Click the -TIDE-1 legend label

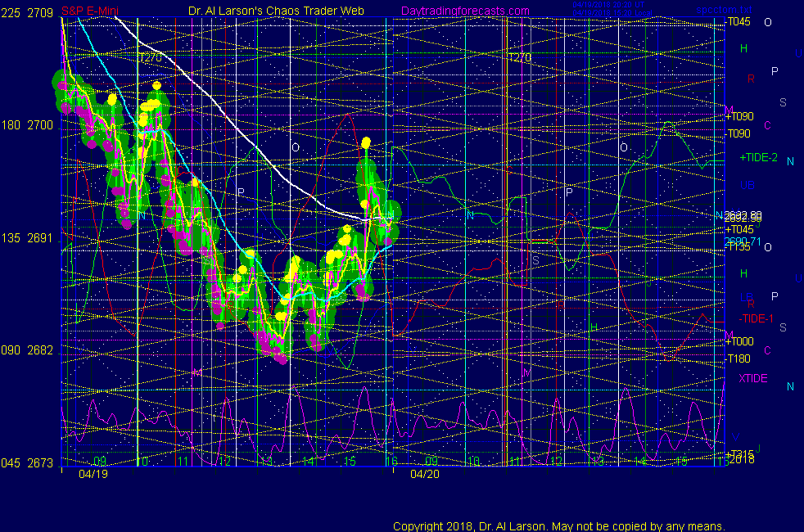pos(756,318)
